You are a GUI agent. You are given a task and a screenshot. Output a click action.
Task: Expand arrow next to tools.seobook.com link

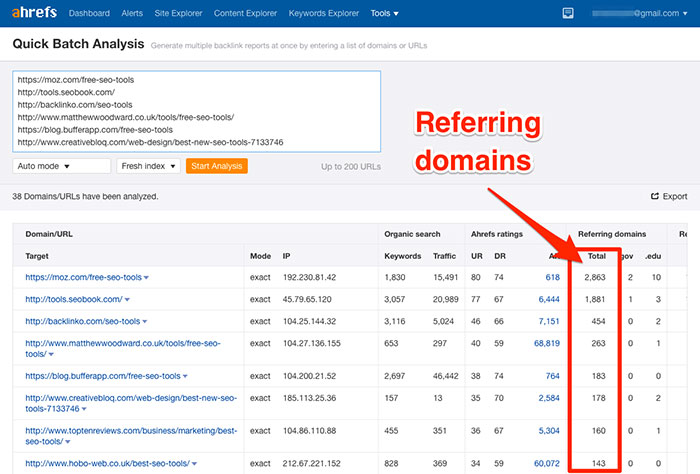(x=127, y=299)
